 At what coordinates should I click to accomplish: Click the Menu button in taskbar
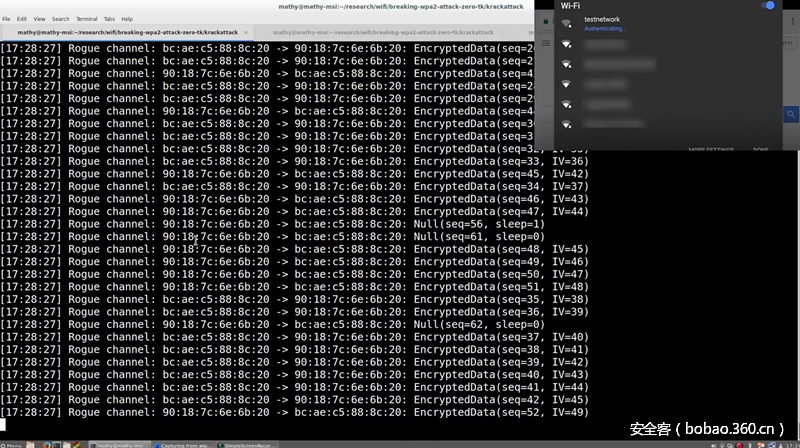[x=13, y=443]
